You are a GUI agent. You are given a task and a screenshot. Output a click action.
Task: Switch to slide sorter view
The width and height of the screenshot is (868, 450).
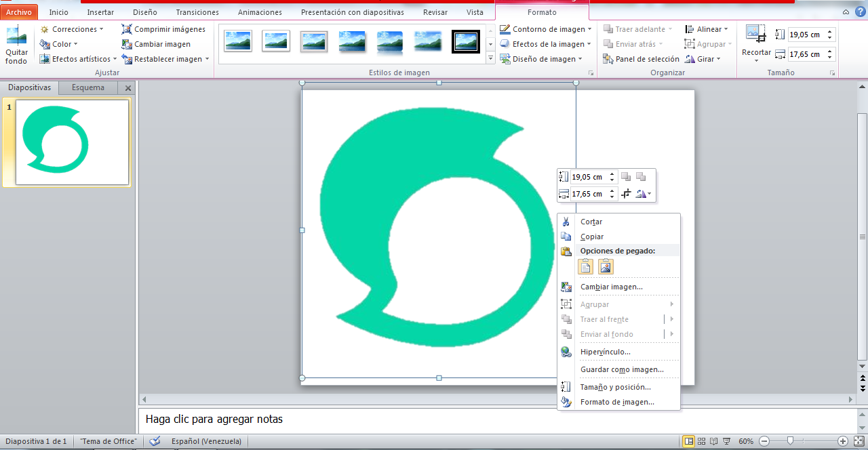pos(702,441)
